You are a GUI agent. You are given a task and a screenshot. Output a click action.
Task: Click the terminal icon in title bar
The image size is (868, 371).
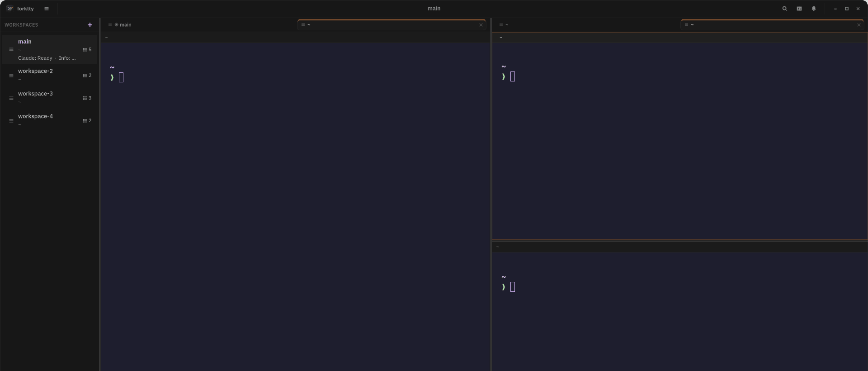click(x=799, y=9)
